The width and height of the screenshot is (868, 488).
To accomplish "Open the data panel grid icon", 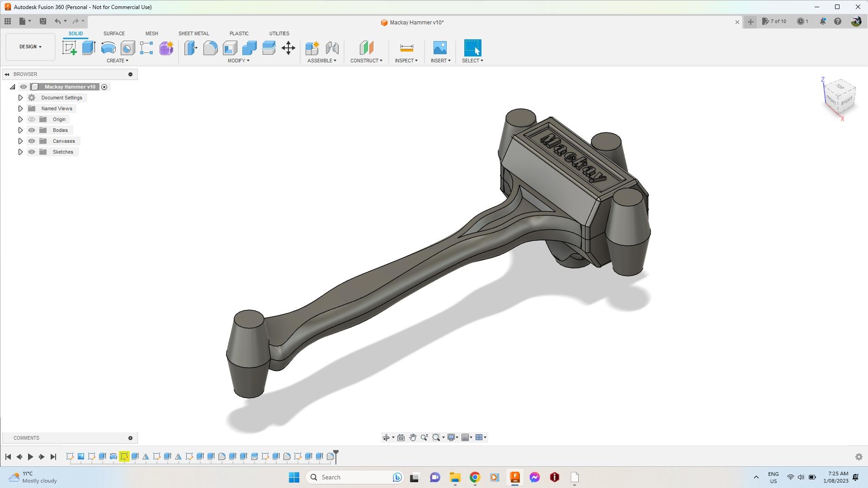I will [x=8, y=21].
